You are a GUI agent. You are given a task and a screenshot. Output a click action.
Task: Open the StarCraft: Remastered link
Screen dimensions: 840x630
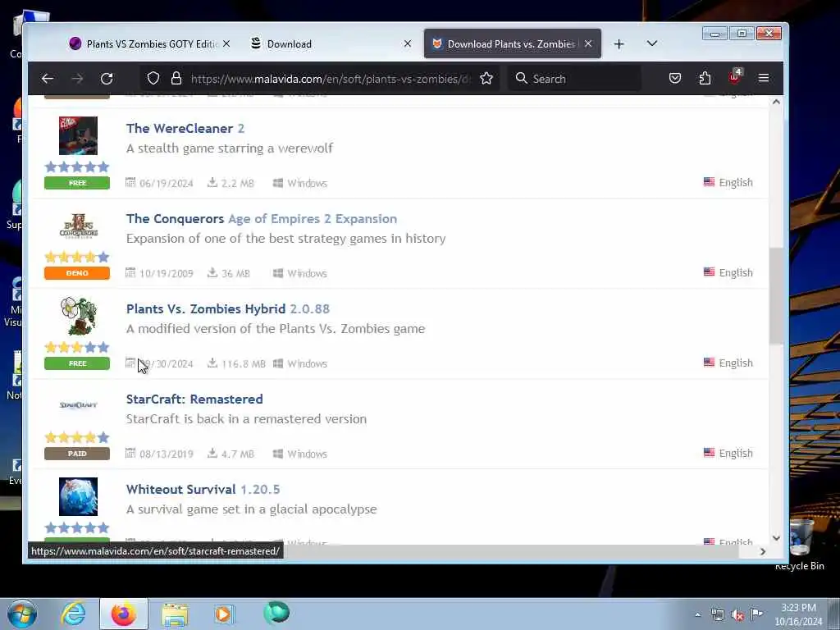click(x=194, y=399)
